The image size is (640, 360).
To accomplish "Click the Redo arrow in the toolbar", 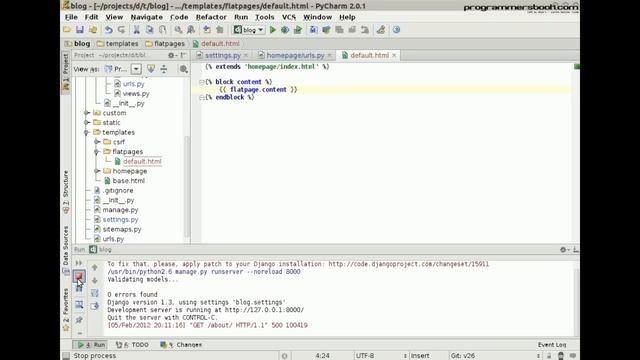I will [x=121, y=30].
